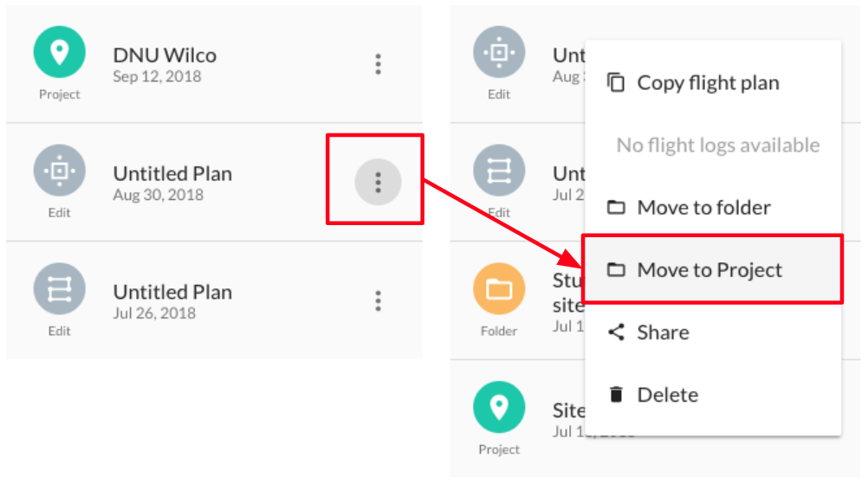This screenshot has height=484, width=868.
Task: Open the green Project pin in right list
Action: point(499,407)
